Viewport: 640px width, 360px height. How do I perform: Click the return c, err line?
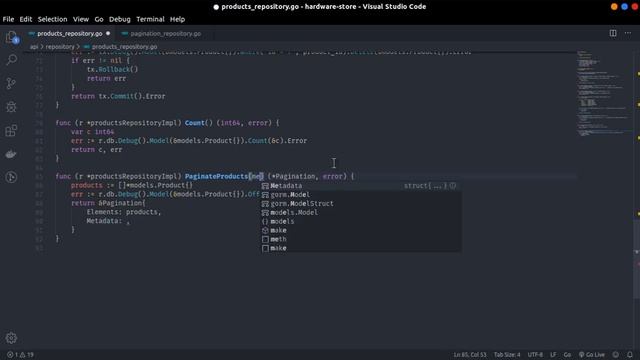pyautogui.click(x=96, y=150)
